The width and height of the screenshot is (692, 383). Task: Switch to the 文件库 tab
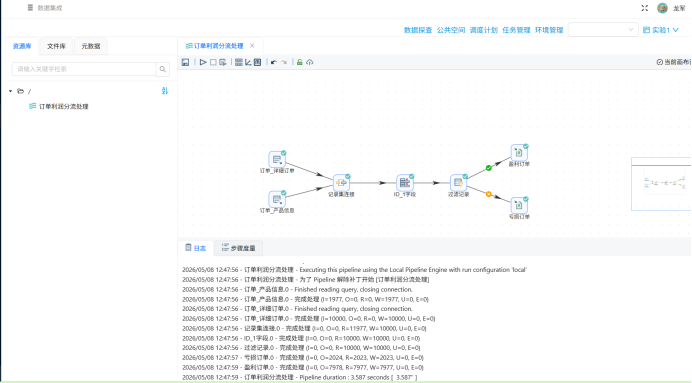click(x=56, y=46)
